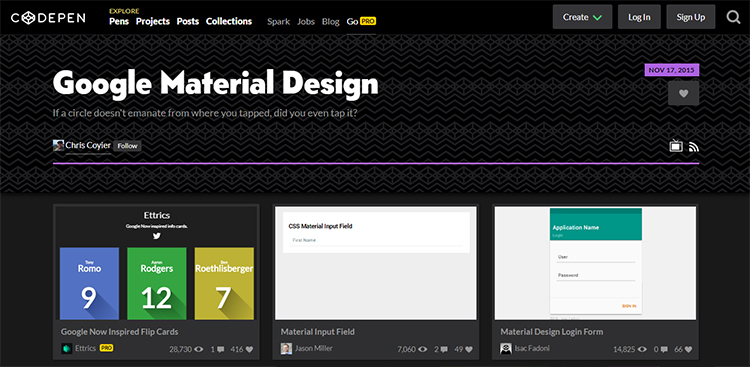Go to Blog in navigation
Viewport: 750px width, 367px height.
pyautogui.click(x=331, y=22)
